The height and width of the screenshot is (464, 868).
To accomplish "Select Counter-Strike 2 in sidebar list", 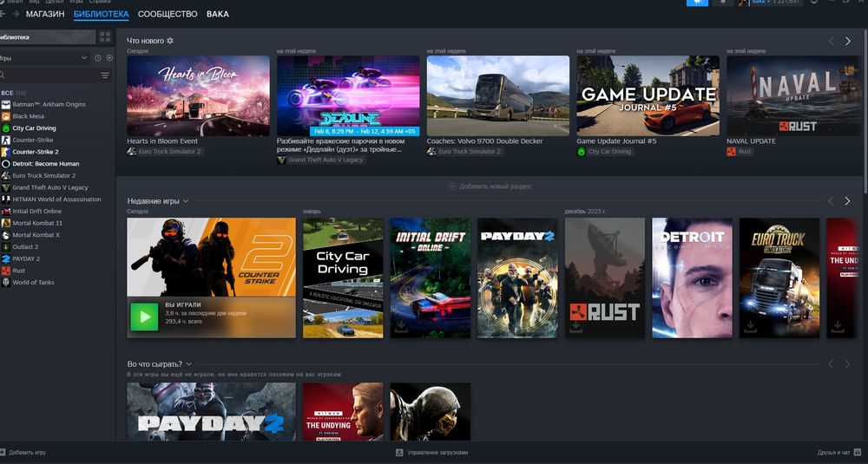I will pyautogui.click(x=36, y=152).
